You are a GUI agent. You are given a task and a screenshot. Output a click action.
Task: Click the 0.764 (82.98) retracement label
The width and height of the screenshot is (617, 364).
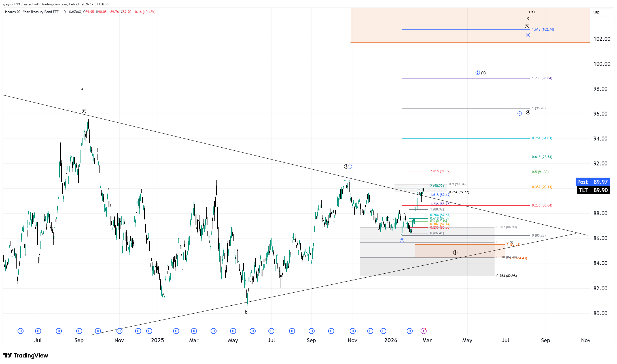coord(506,276)
